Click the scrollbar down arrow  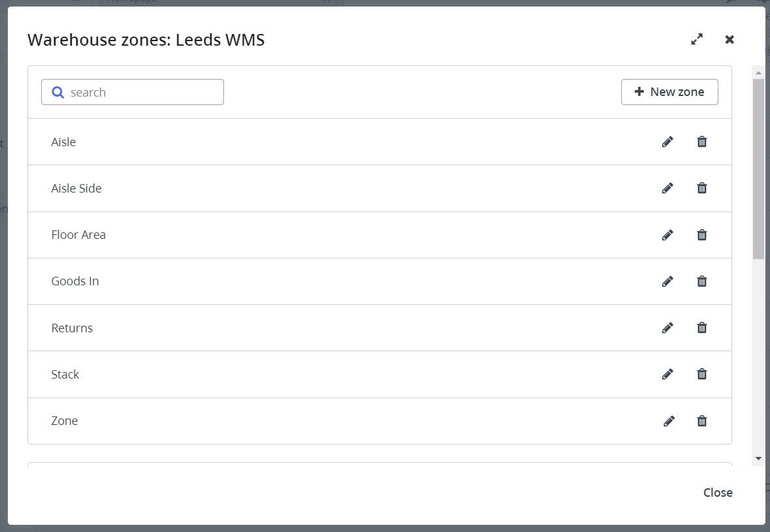coord(758,459)
